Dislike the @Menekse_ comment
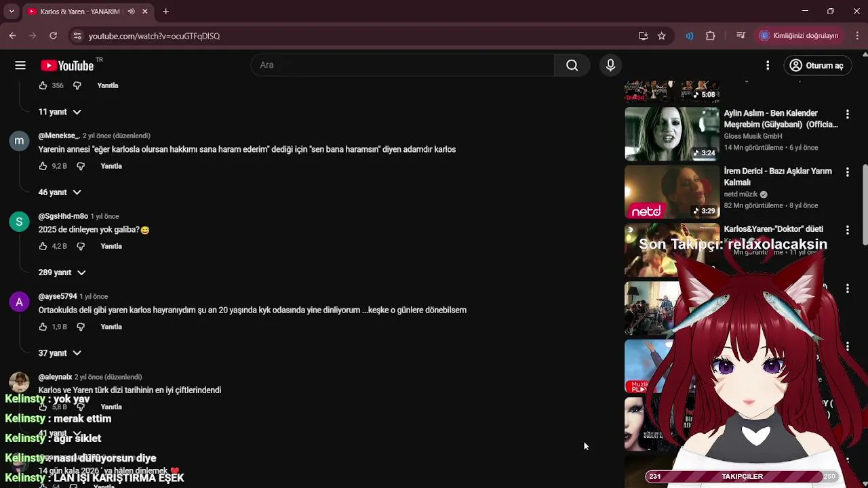Screen dimensions: 868x488 [81, 166]
